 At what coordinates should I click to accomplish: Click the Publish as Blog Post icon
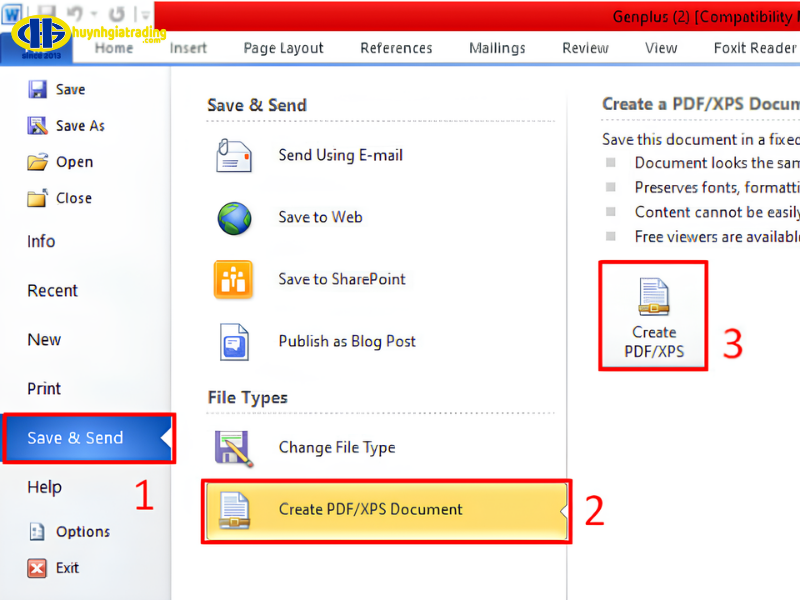pos(233,342)
